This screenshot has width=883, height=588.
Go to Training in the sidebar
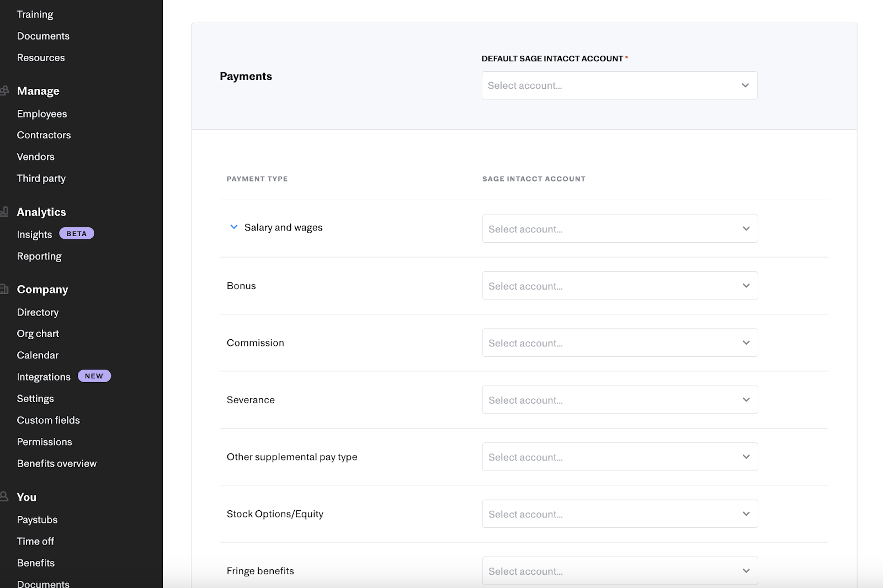(x=35, y=14)
